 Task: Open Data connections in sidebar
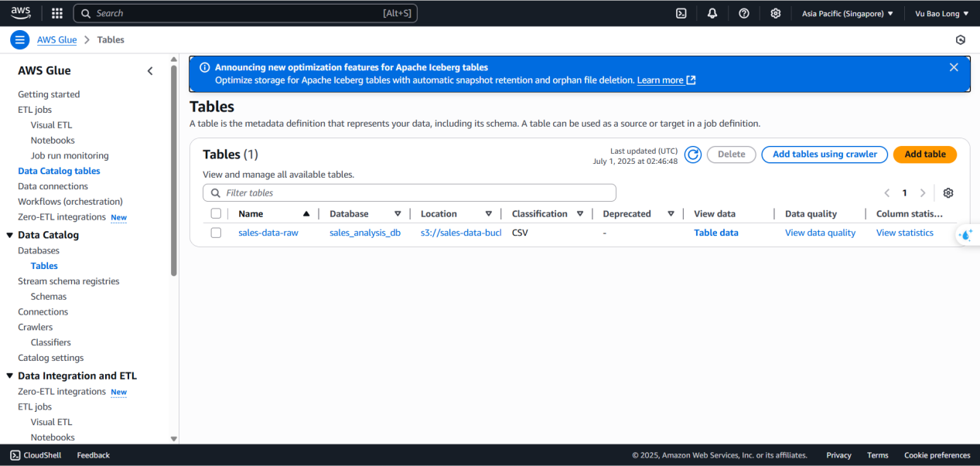53,186
